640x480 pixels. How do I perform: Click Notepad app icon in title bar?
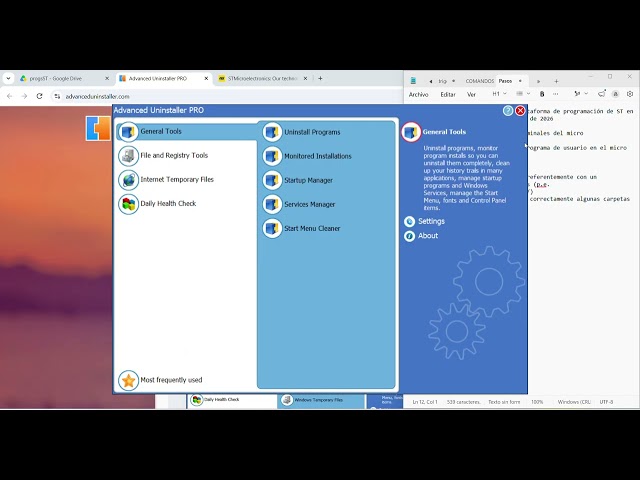[413, 81]
